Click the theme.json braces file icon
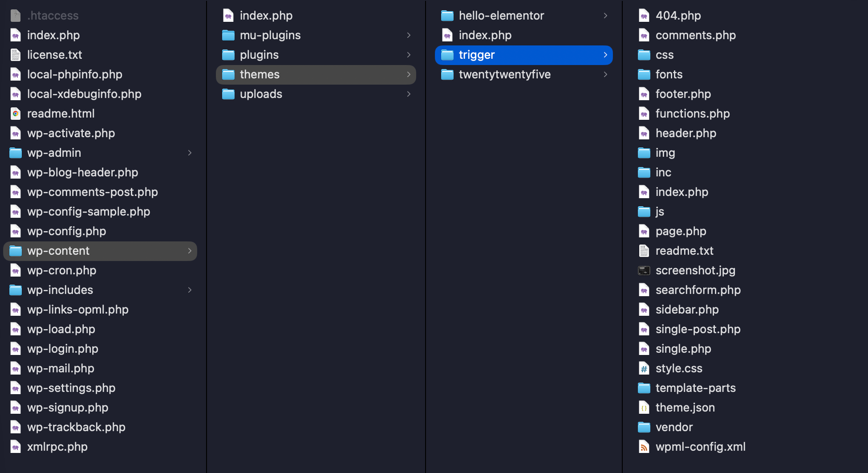868x473 pixels. click(644, 408)
